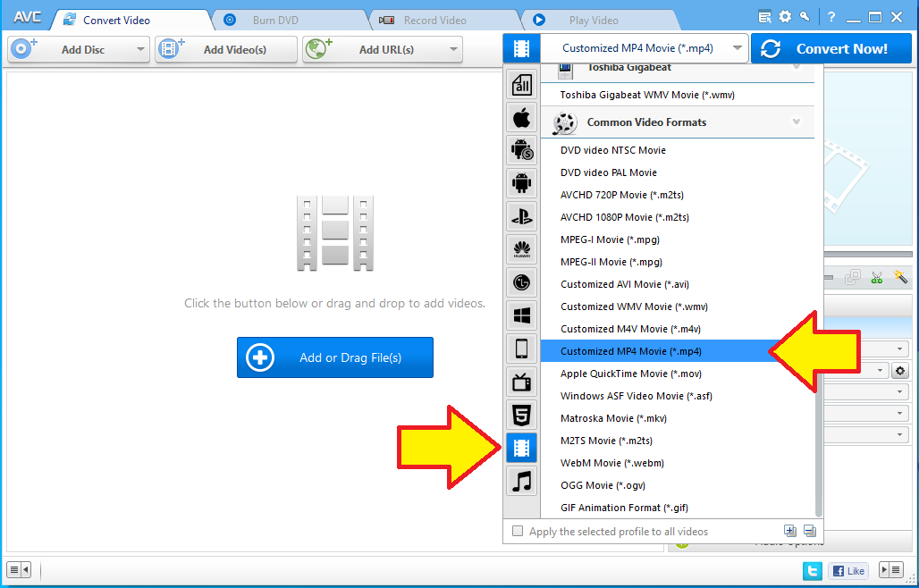This screenshot has width=919, height=588.
Task: Click the add profile icon in dropdown footer
Action: 790,531
